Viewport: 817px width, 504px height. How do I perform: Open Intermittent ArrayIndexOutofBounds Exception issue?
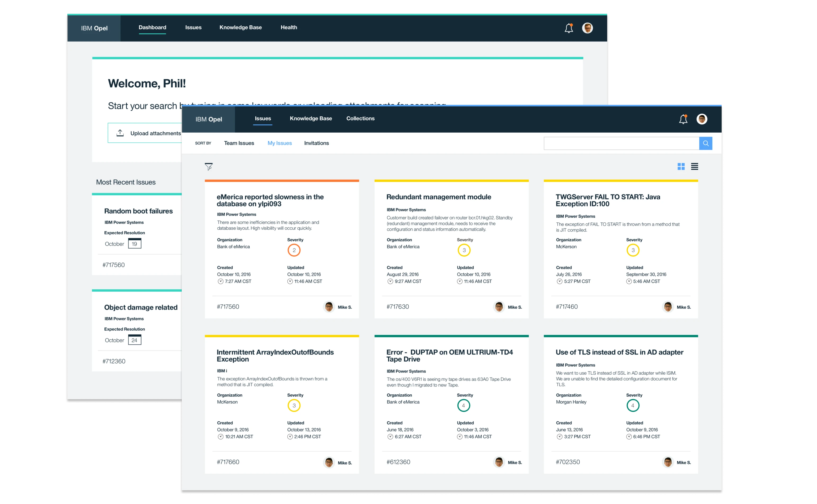(x=275, y=356)
